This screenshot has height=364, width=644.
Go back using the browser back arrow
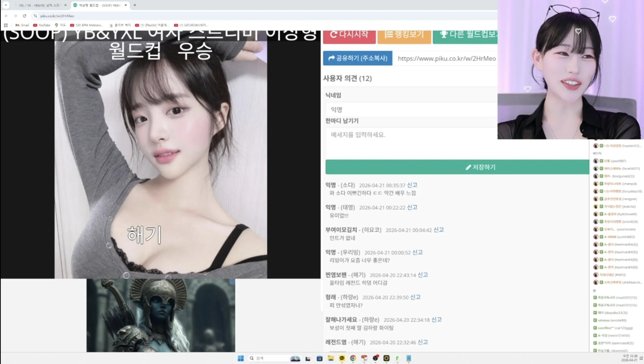pyautogui.click(x=6, y=16)
